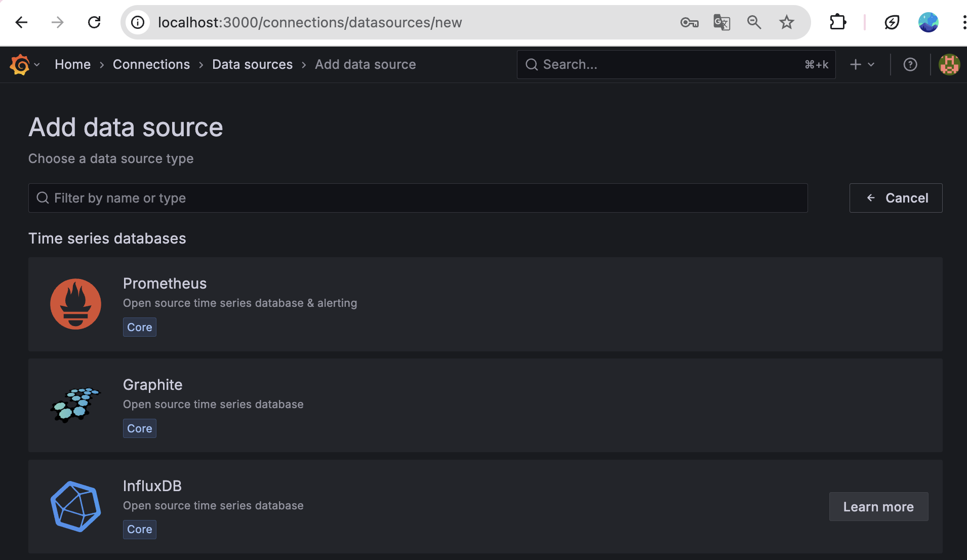Click the browser forward arrow

(x=58, y=22)
